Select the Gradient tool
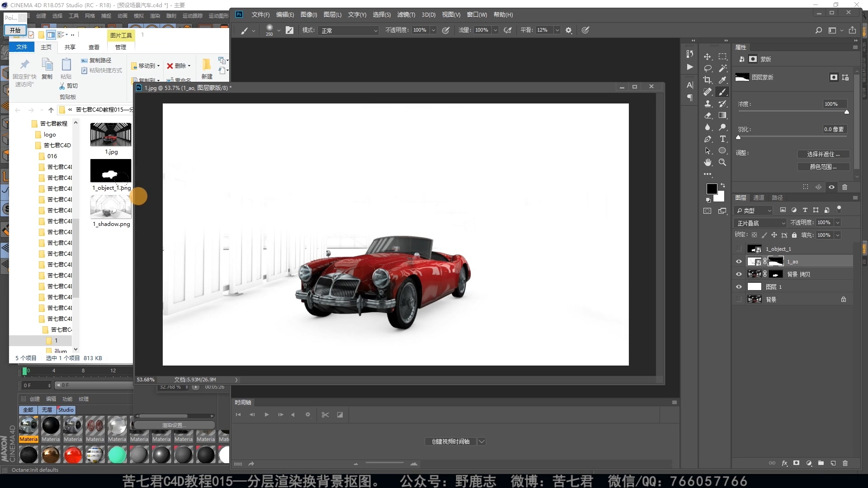The height and width of the screenshot is (488, 868). pos(722,115)
